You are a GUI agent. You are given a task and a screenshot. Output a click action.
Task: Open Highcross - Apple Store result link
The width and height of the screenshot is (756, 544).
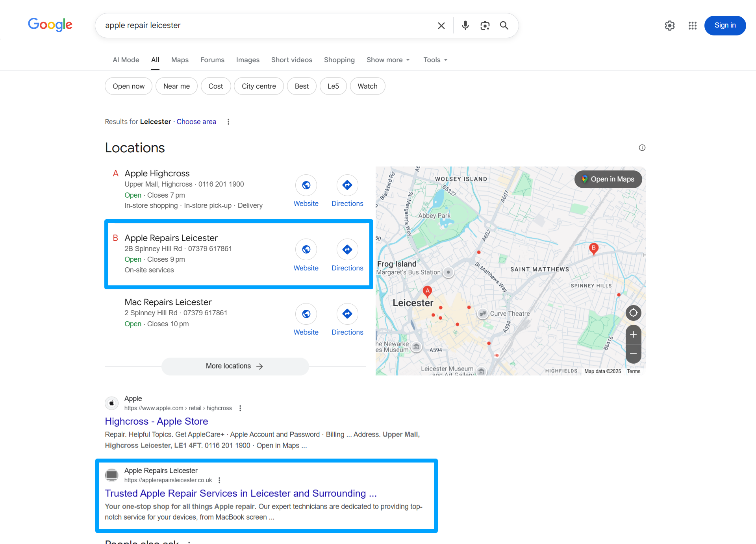pyautogui.click(x=156, y=421)
